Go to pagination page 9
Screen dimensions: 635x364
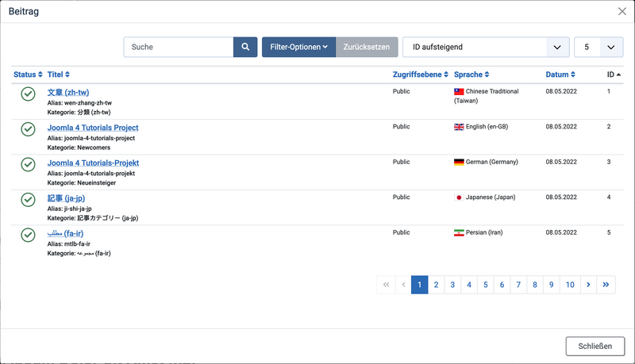pos(551,285)
